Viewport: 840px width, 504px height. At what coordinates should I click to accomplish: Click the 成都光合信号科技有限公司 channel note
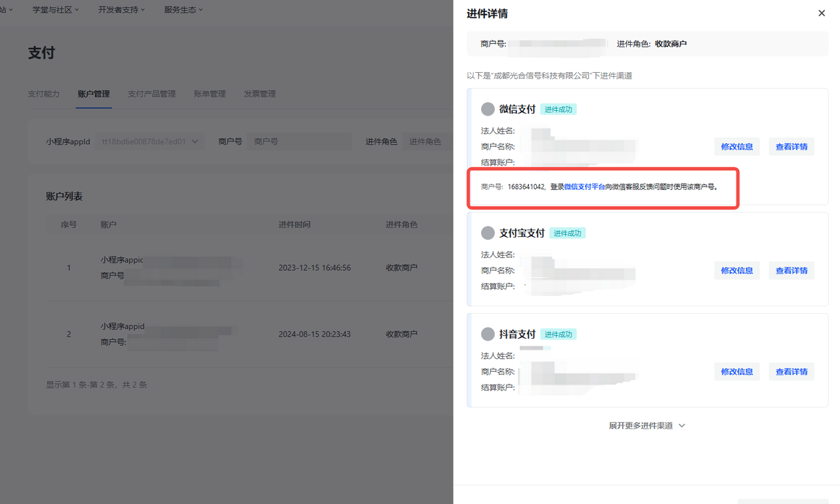549,76
